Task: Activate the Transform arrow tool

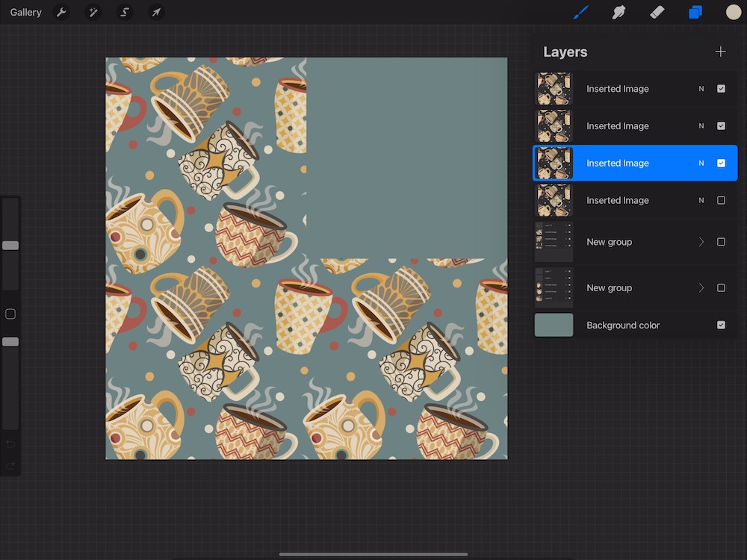Action: click(x=156, y=13)
